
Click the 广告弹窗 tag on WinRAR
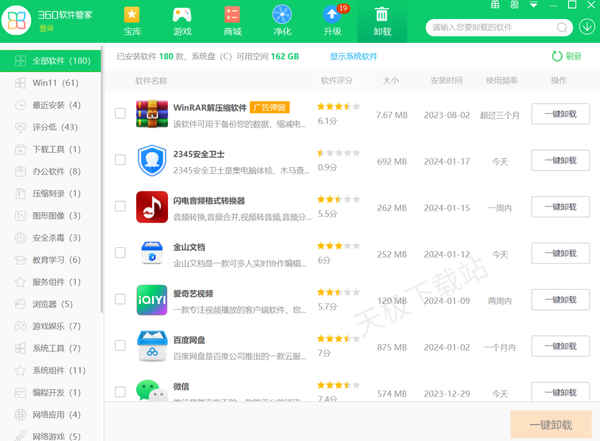[x=269, y=107]
